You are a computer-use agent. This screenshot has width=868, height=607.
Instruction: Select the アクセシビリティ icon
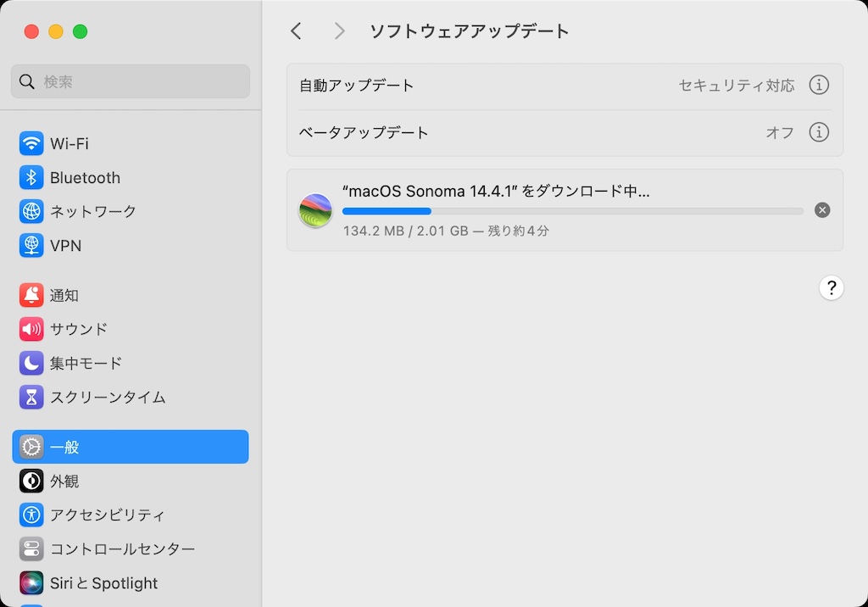click(31, 515)
